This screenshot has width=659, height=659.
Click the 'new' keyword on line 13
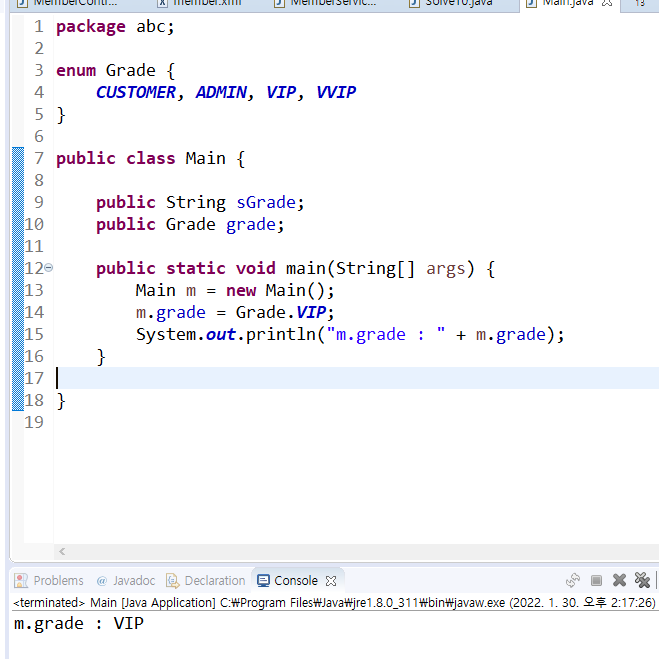[x=241, y=291]
